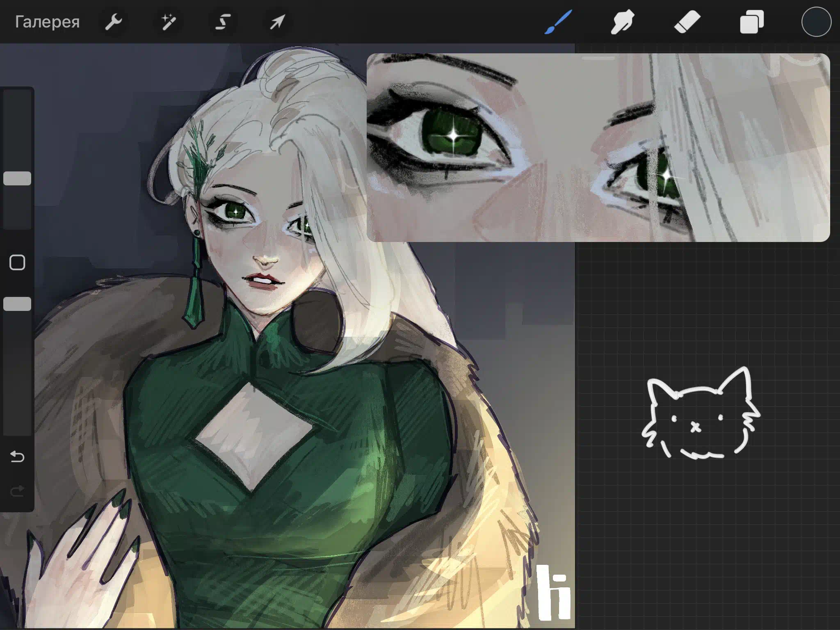The height and width of the screenshot is (630, 840).
Task: Click the brush opacity slider handle
Action: [17, 304]
